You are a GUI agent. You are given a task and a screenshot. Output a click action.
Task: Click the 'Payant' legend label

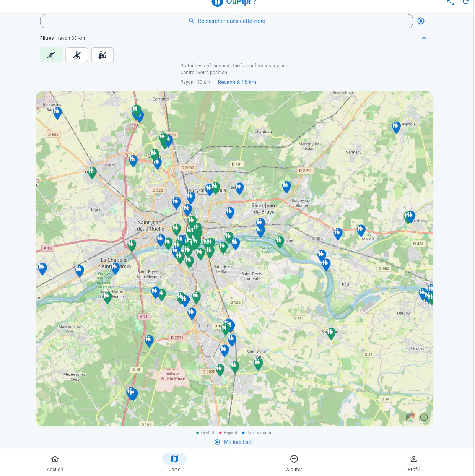coord(231,433)
